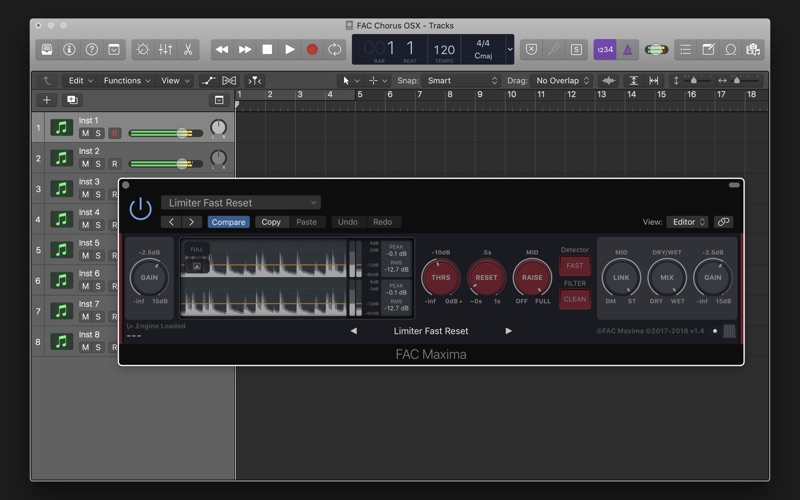The width and height of the screenshot is (800, 500).
Task: Open the Functions menu
Action: point(127,81)
